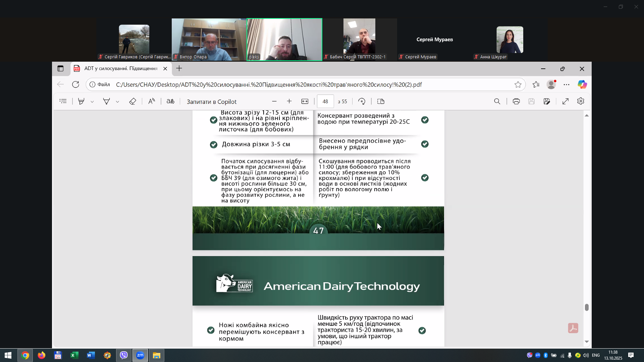Screen dimensions: 644x362
Task: Click Запитати в Copilot button
Action: (211, 102)
